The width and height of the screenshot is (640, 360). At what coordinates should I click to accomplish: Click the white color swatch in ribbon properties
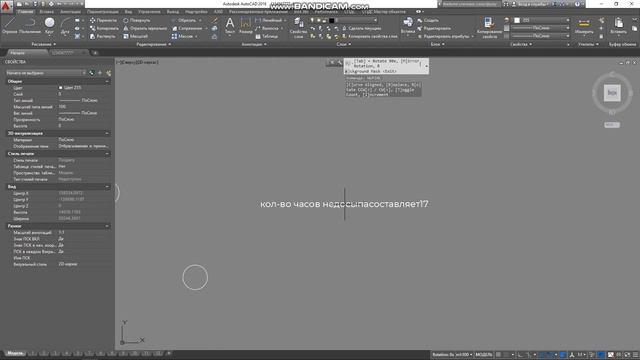coord(517,20)
